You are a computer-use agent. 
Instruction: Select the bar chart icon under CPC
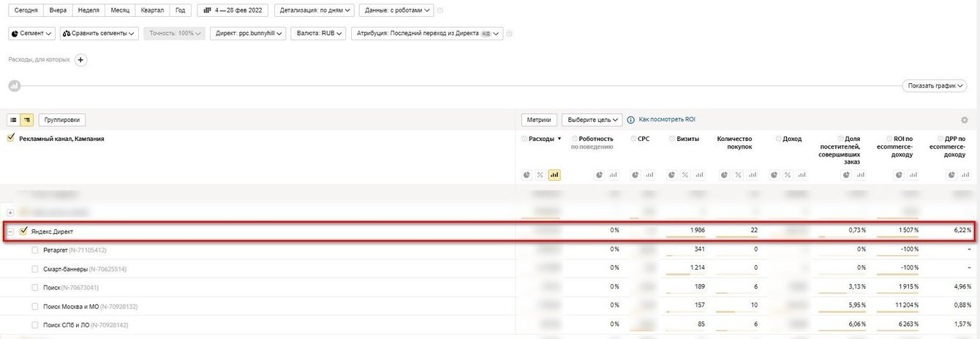(649, 175)
